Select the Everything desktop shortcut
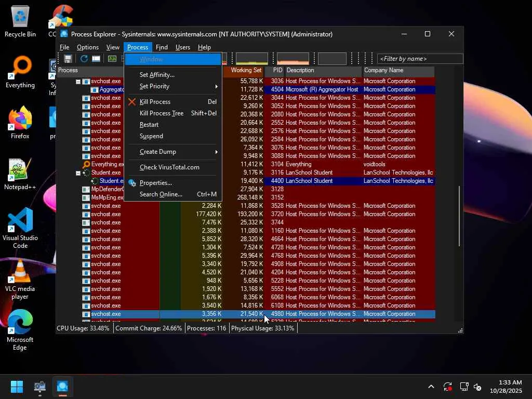This screenshot has height=399, width=532. point(20,72)
